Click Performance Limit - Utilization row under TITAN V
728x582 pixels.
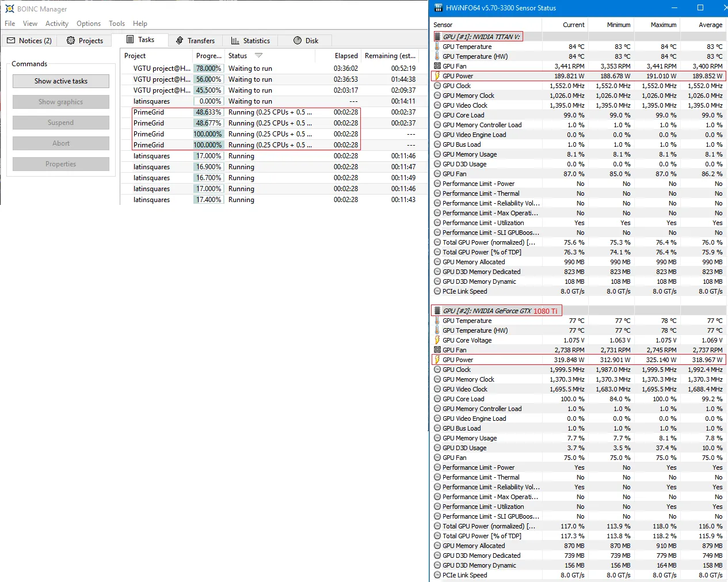pyautogui.click(x=578, y=223)
